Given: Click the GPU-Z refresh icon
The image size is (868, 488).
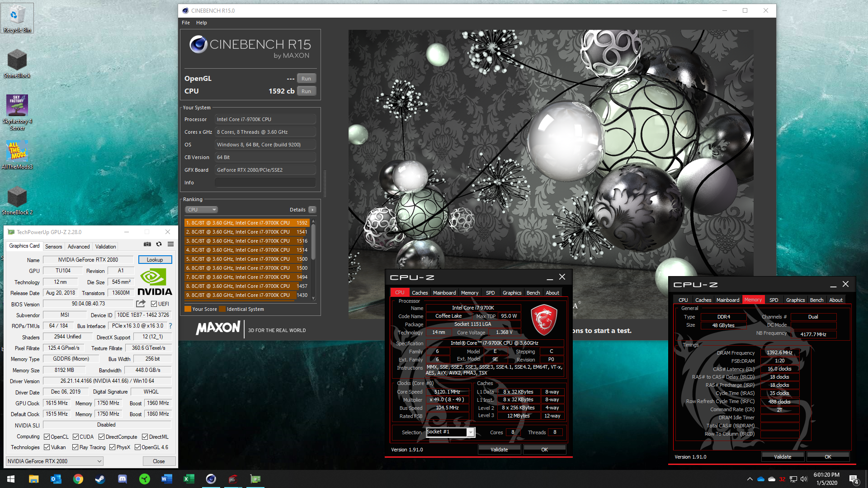Looking at the screenshot, I should tap(159, 244).
